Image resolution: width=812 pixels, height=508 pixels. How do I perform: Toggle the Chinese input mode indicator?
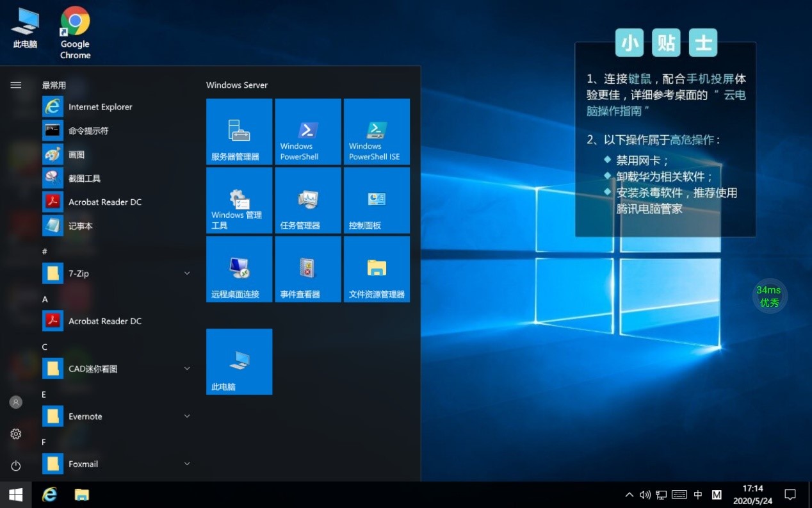point(698,495)
